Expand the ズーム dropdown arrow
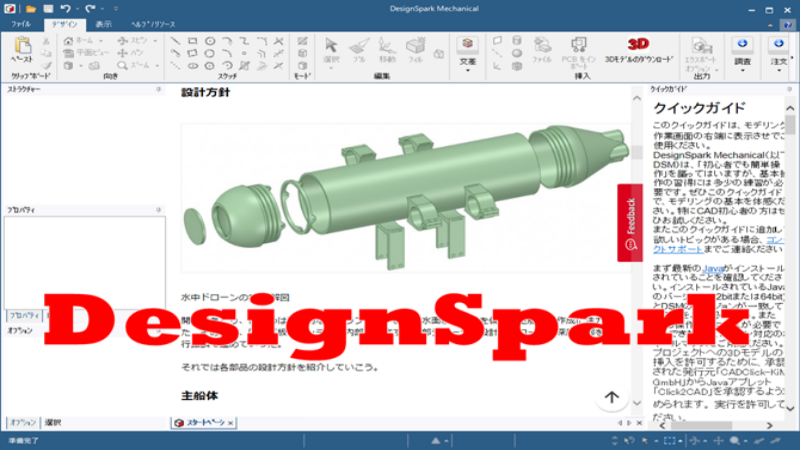This screenshot has width=800, height=450. click(x=157, y=66)
